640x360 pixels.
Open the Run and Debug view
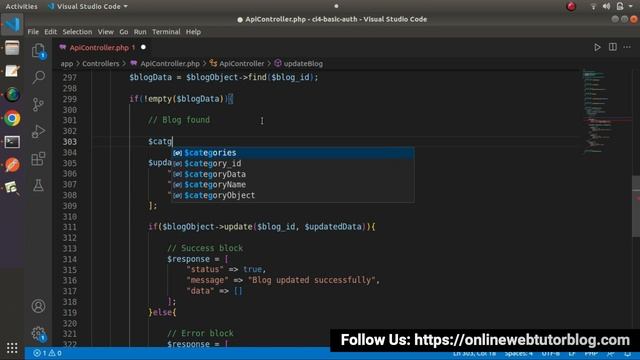[x=38, y=131]
